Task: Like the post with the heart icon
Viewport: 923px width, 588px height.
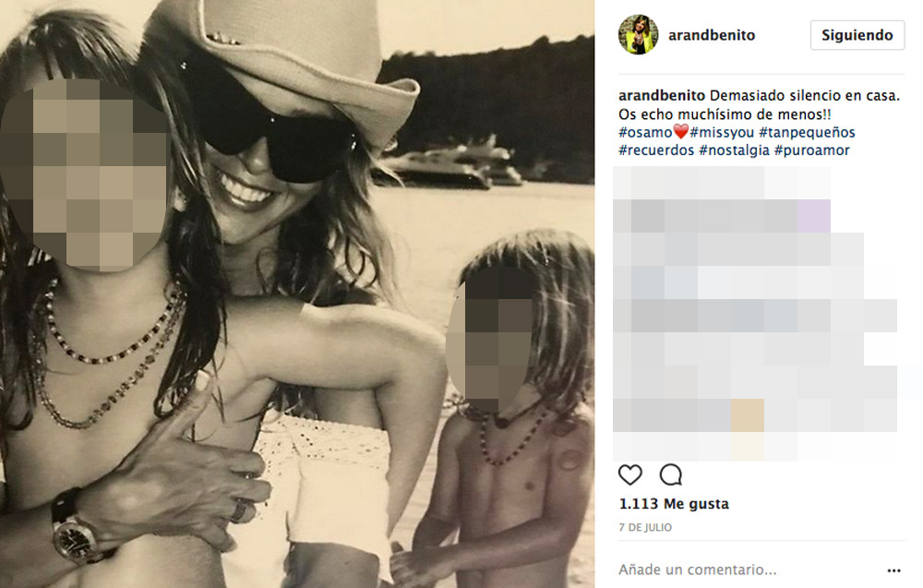Action: pyautogui.click(x=629, y=474)
